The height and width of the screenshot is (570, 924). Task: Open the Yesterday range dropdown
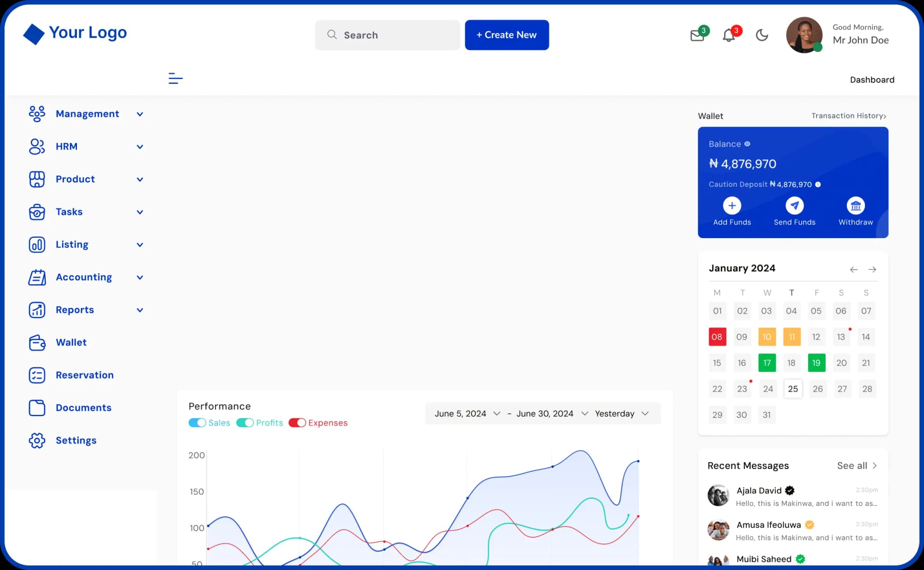click(x=622, y=414)
